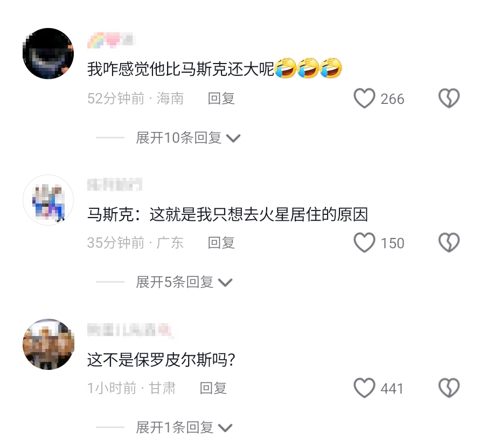Screen dimensions: 486x448
Task: Reply to the 52-minutes-ago Hainan comment
Action: click(221, 99)
